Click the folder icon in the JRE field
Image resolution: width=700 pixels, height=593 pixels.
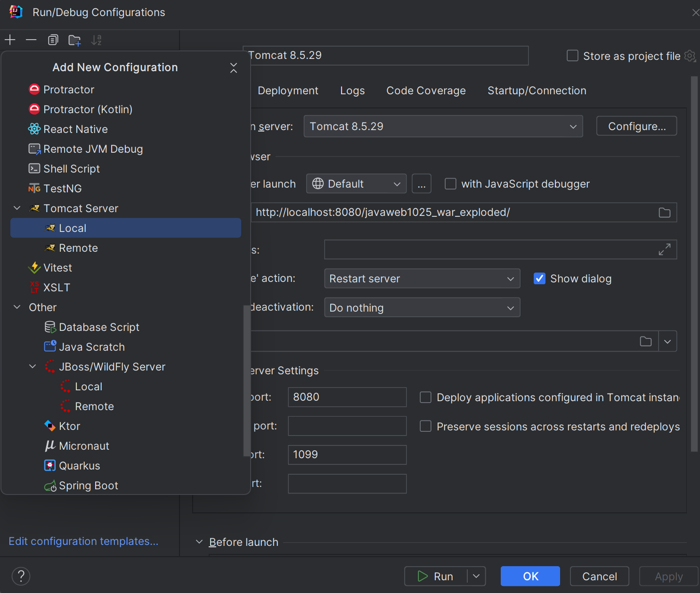coord(646,341)
